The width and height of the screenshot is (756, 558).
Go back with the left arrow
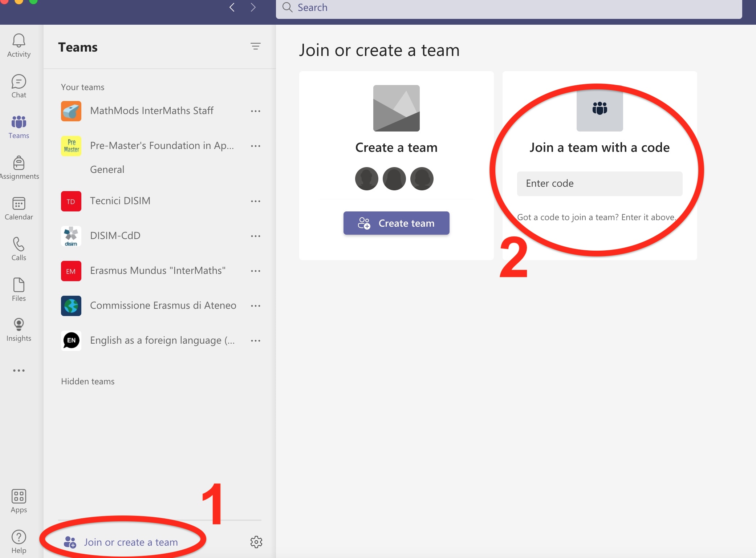coord(232,7)
